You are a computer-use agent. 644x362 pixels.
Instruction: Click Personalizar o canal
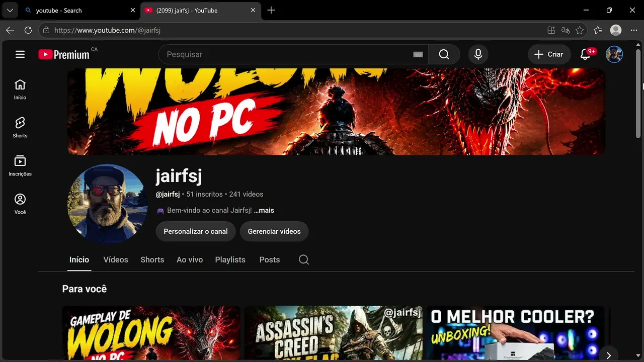(196, 231)
